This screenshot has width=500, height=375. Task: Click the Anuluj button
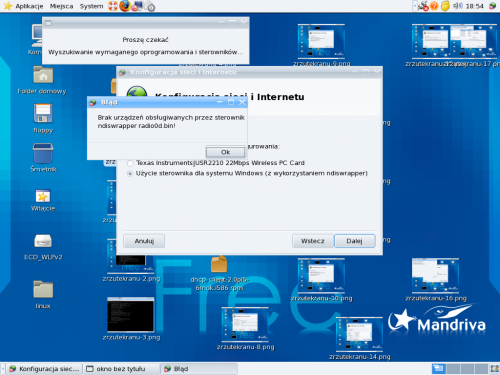click(144, 241)
